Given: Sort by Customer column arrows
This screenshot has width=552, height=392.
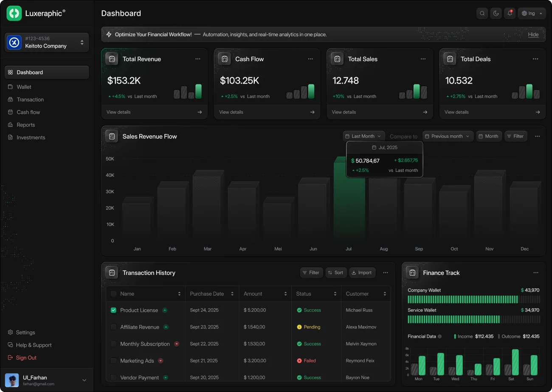Looking at the screenshot, I should (385, 294).
